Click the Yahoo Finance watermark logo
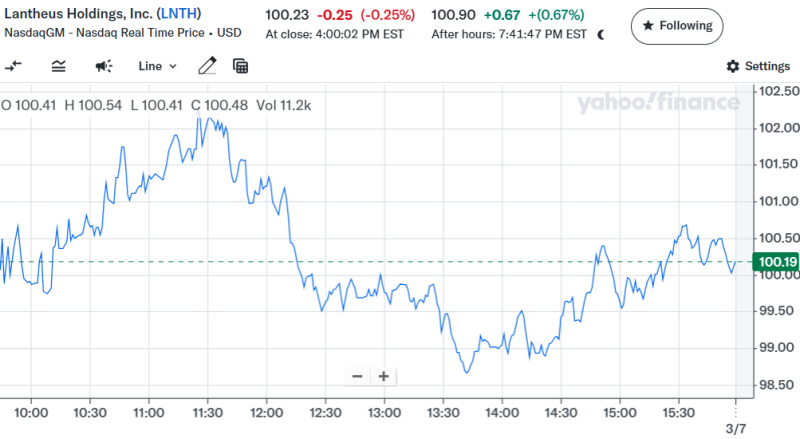Screen dimensions: 800x439 (657, 101)
